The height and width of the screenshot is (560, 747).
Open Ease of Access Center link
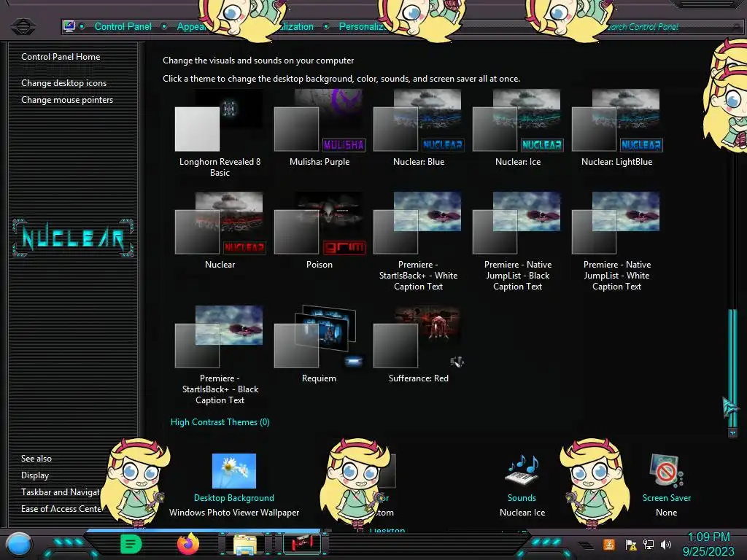(61, 508)
